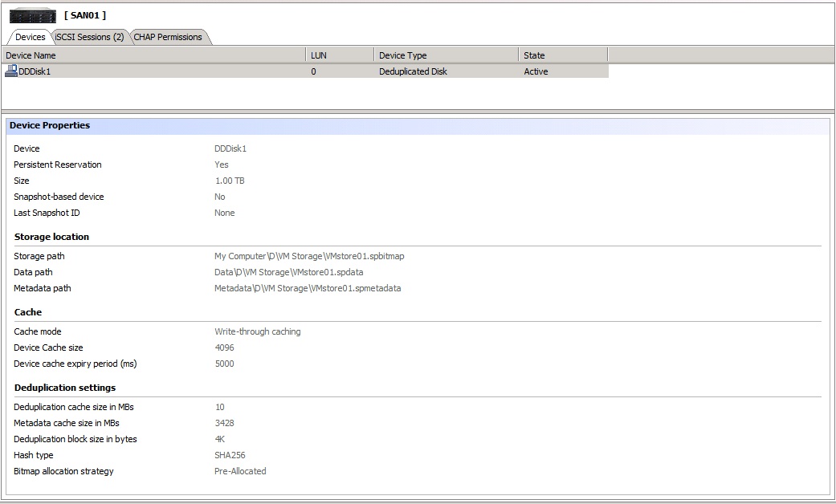Click the SAN01 server rack icon
Viewport: 836px width, 504px height.
[32, 16]
